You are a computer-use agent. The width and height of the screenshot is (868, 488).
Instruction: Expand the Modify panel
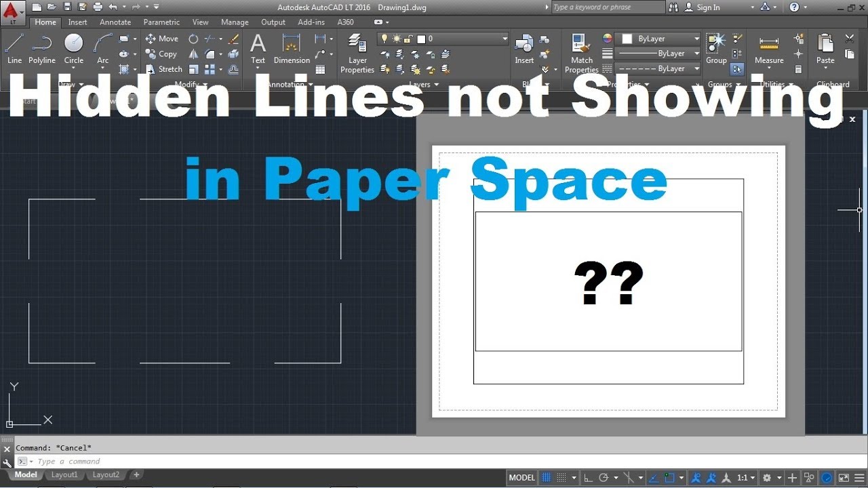(191, 85)
